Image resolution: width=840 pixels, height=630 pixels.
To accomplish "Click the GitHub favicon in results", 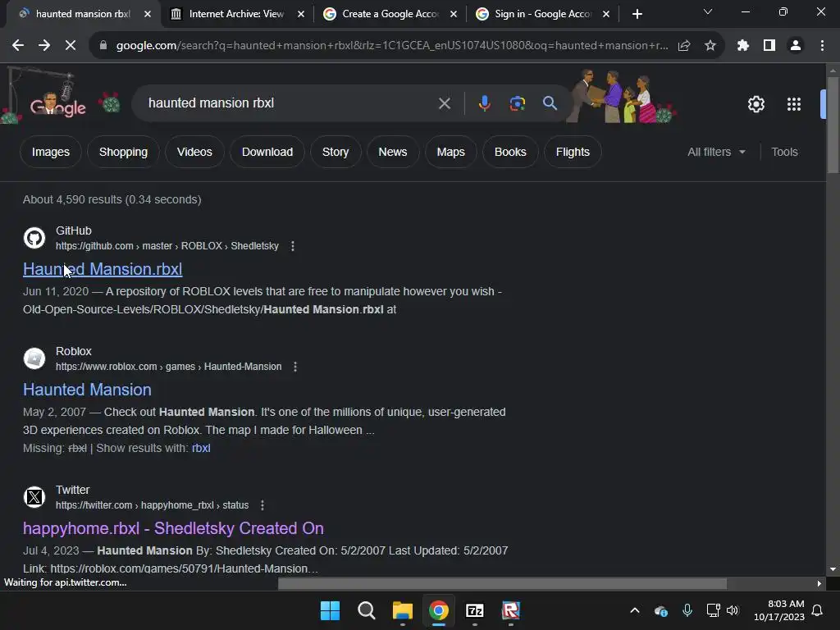I will (34, 238).
